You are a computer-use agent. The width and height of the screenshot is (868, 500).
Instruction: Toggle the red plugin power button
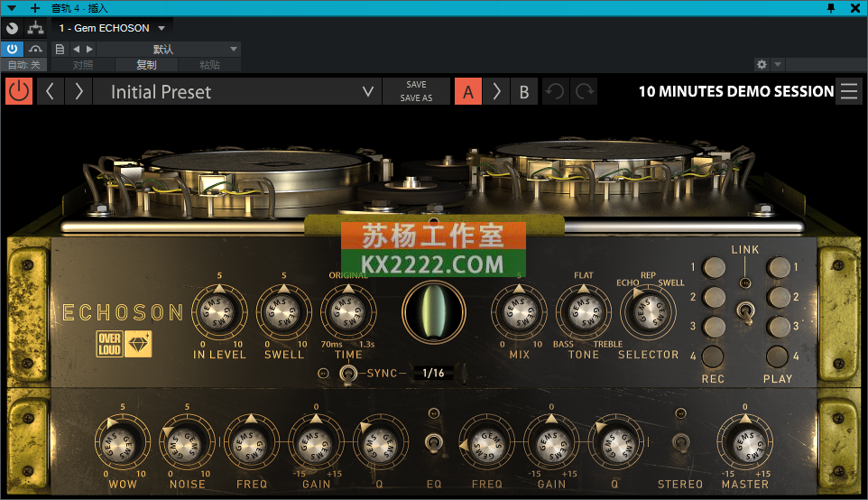point(19,91)
